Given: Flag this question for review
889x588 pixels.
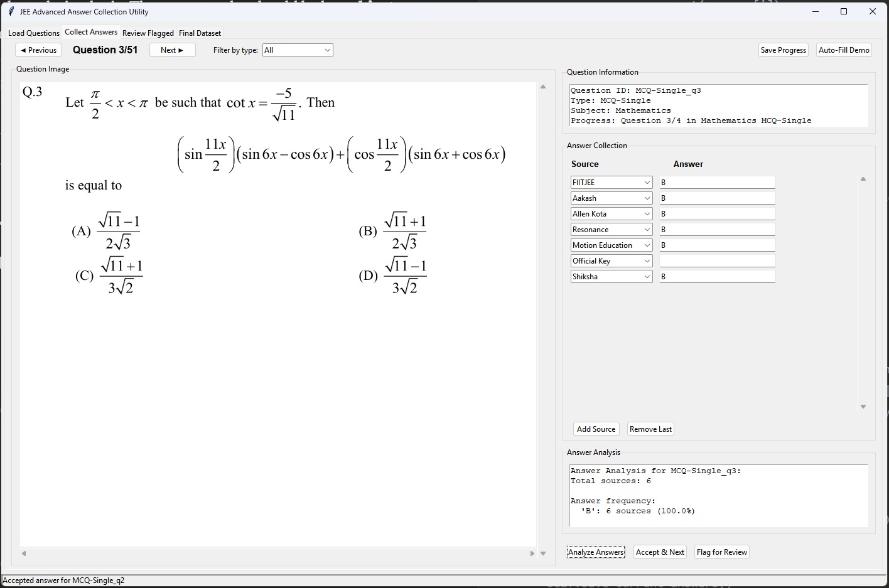Looking at the screenshot, I should [x=721, y=552].
